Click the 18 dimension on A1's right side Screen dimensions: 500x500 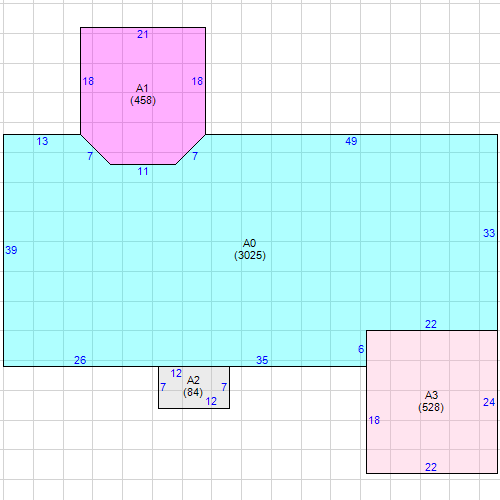click(x=197, y=81)
